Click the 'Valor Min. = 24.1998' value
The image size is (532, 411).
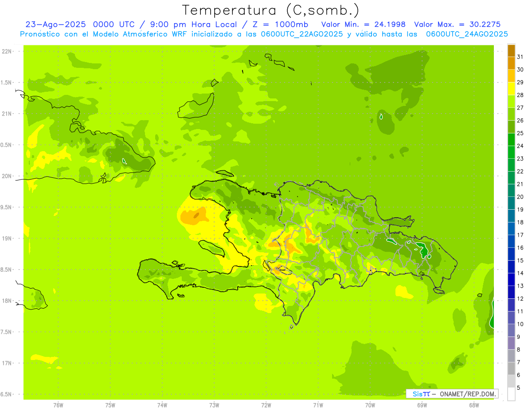point(363,24)
